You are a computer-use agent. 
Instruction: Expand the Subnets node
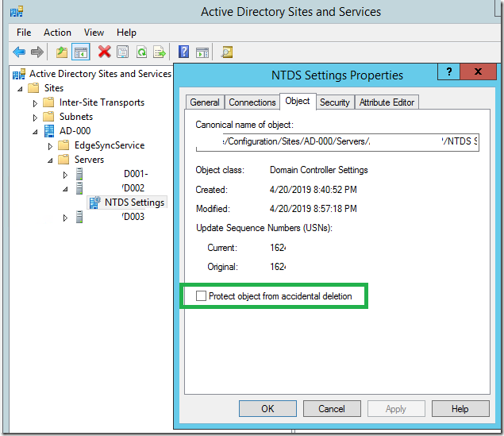(x=35, y=118)
